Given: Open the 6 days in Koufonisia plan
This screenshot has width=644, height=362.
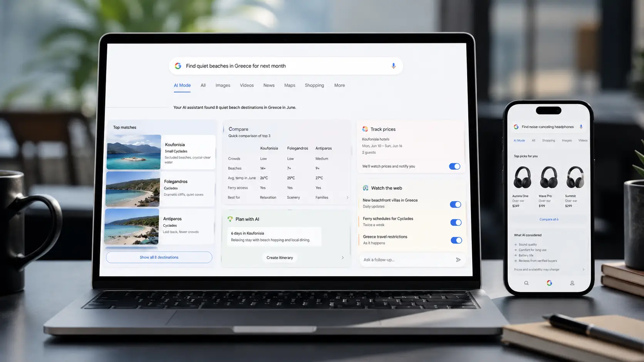Looking at the screenshot, I should 274,236.
